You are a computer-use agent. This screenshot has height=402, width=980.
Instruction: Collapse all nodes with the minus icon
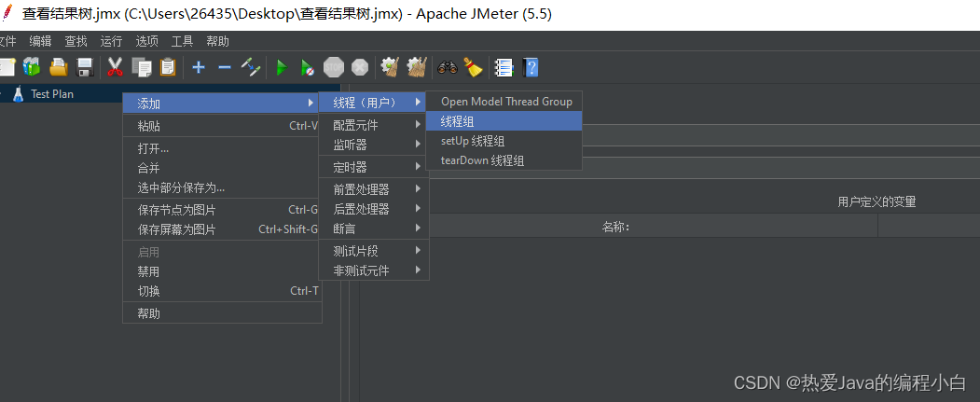[x=225, y=67]
